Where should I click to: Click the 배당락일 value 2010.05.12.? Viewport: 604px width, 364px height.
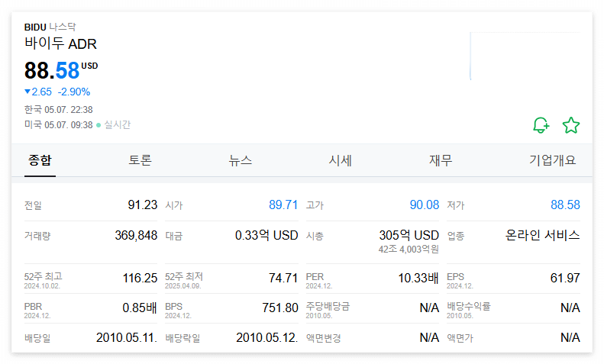[x=267, y=337]
